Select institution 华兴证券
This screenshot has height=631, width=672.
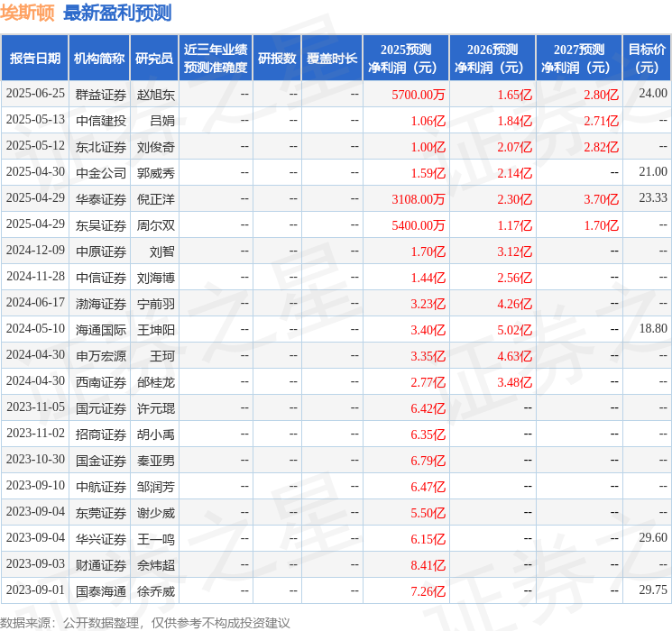point(101,539)
